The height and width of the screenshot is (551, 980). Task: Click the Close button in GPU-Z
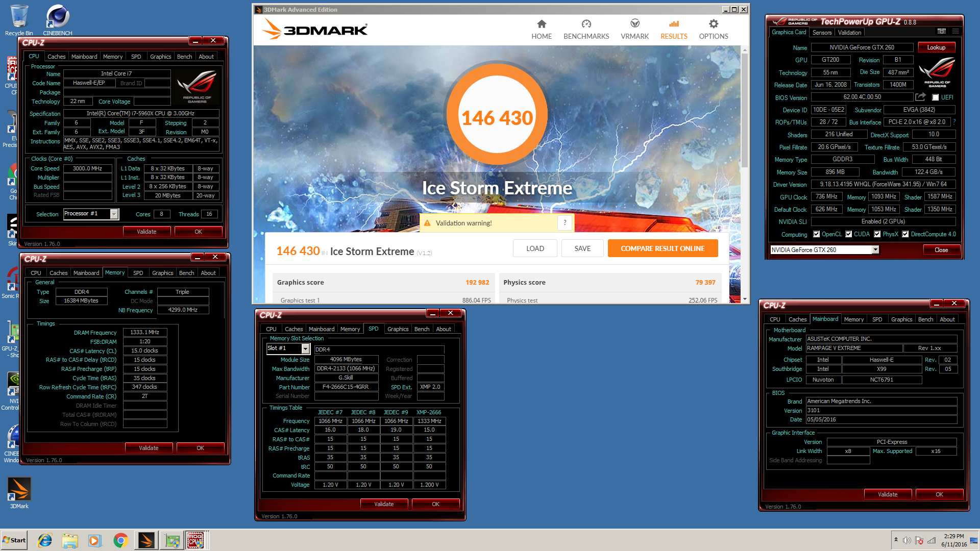point(941,249)
